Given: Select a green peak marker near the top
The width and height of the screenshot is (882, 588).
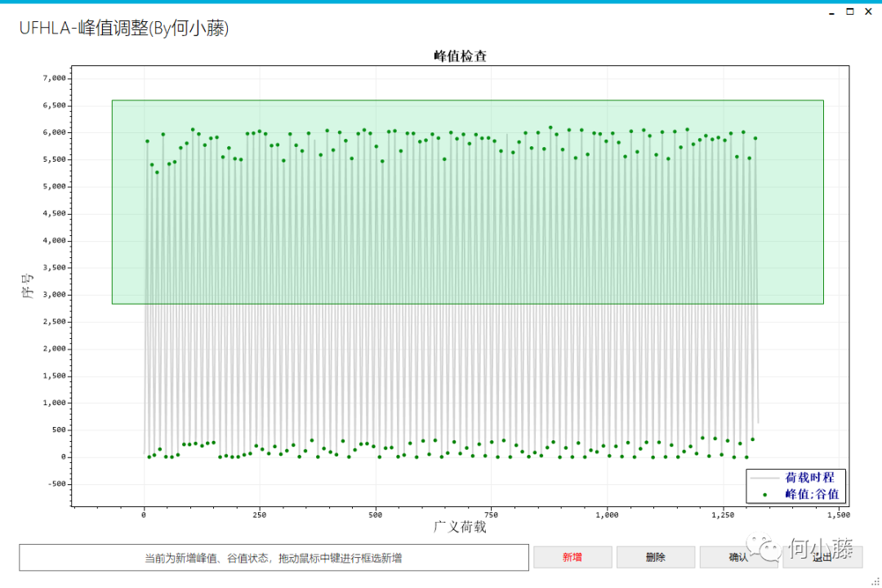Looking at the screenshot, I should coord(193,128).
